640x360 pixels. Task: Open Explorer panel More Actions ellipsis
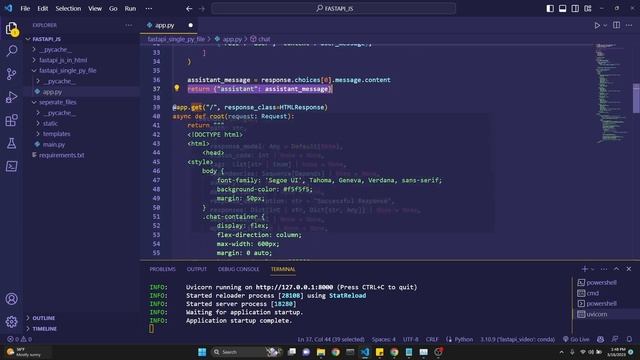point(129,25)
